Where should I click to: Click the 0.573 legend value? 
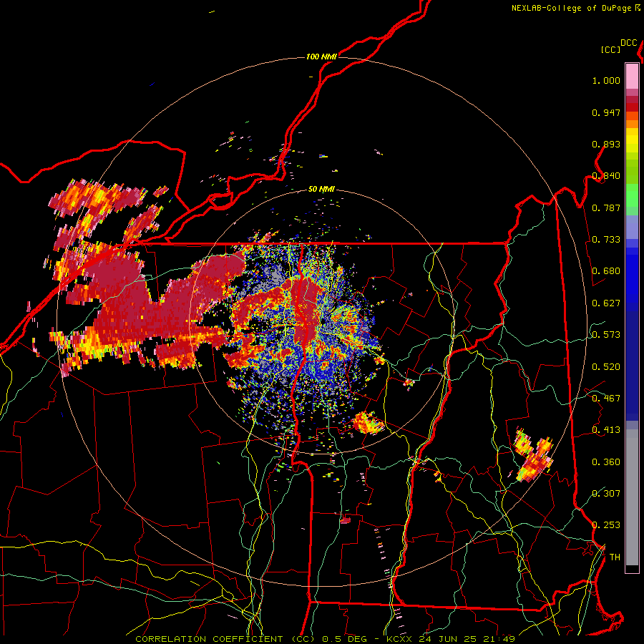pos(606,335)
